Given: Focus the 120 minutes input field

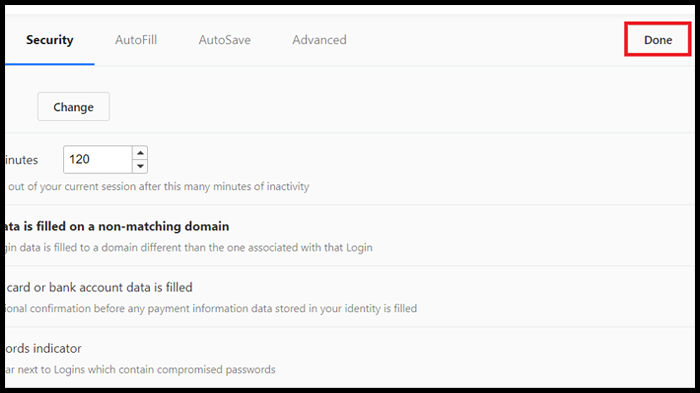Looking at the screenshot, I should 98,159.
